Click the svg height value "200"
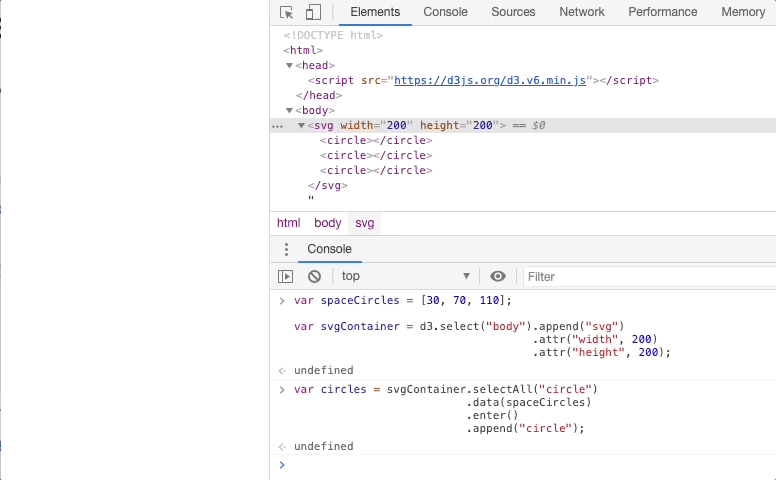Image resolution: width=776 pixels, height=480 pixels. [x=483, y=126]
